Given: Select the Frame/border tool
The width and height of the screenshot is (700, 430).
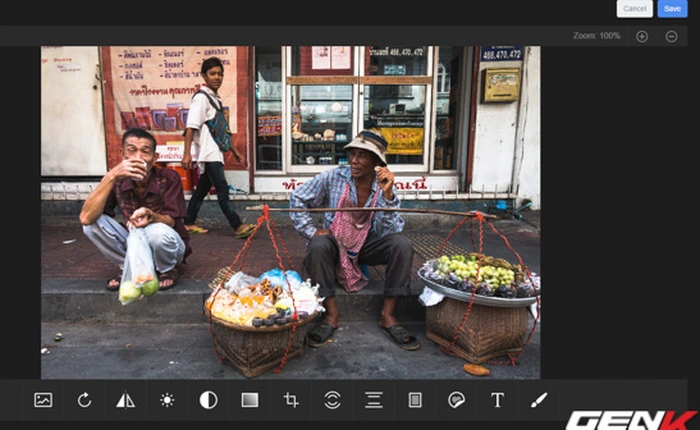Looking at the screenshot, I should click(415, 400).
